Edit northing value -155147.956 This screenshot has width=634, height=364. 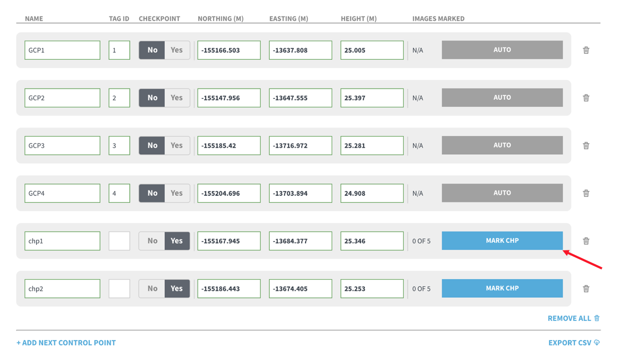tap(229, 98)
